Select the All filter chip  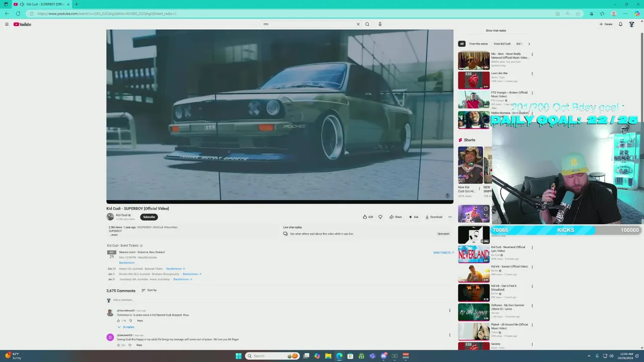tap(462, 44)
